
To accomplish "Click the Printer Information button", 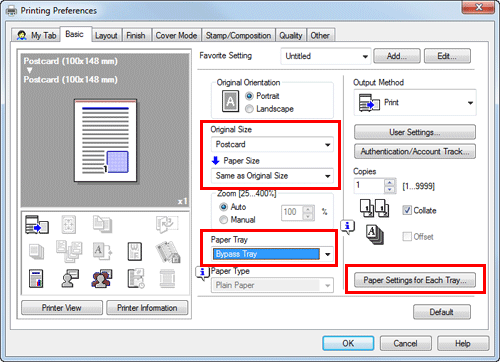I will [147, 308].
